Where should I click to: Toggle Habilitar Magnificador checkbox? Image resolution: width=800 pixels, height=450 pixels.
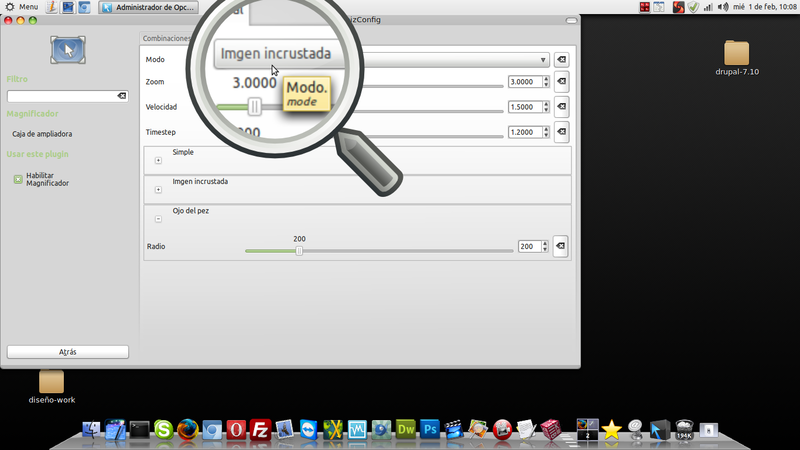[18, 179]
